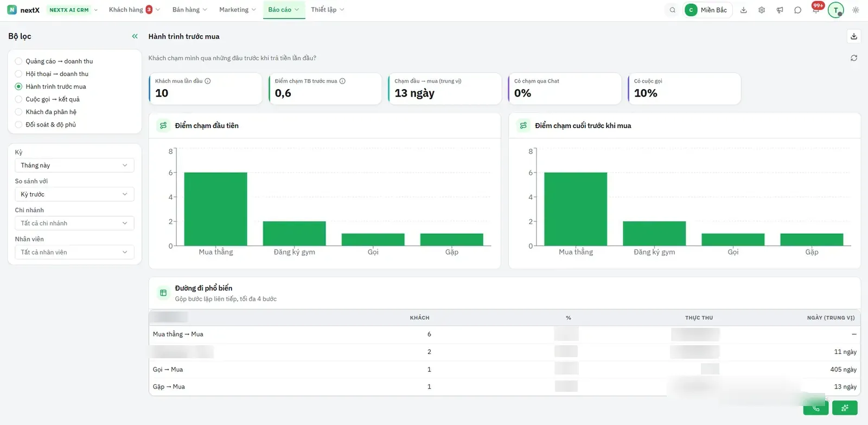Expand the Tất cả chi nhánh dropdown
This screenshot has height=425, width=868.
pyautogui.click(x=74, y=223)
